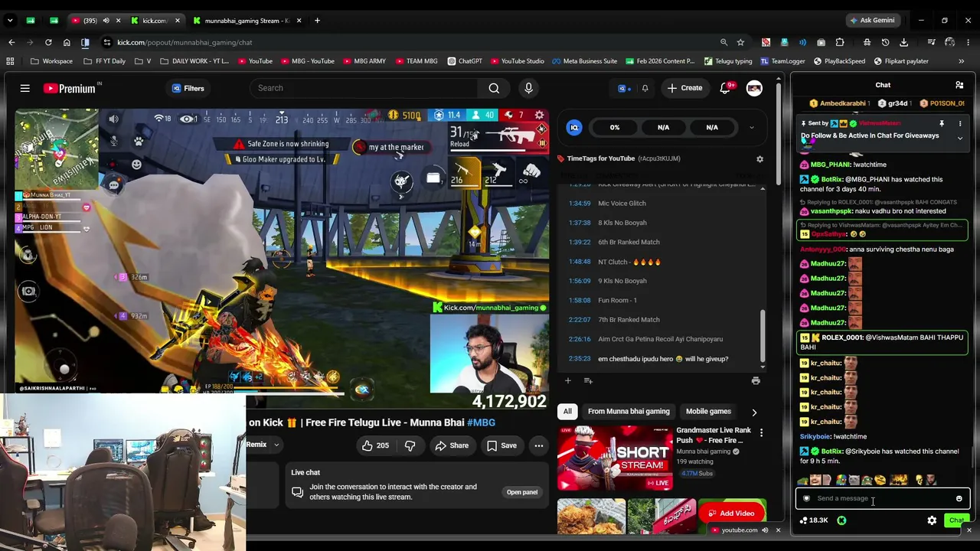Viewport: 980px width, 551px height.
Task: Bookmark this page with the star
Action: click(740, 42)
